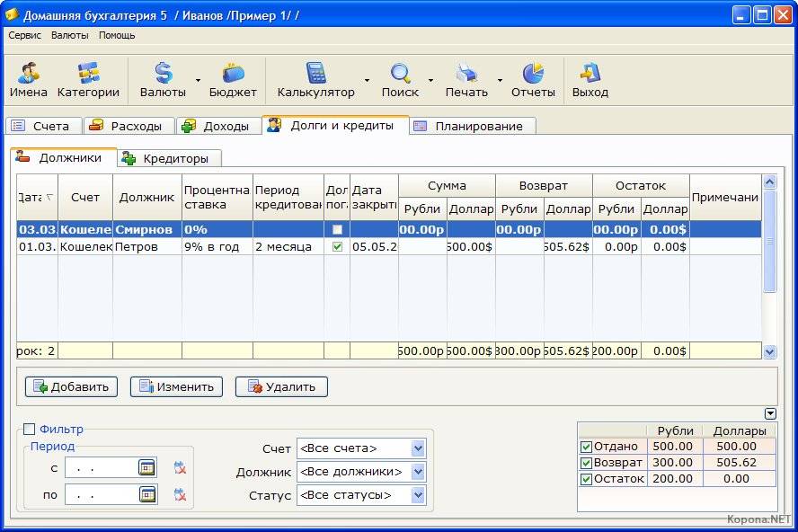Clear the 'по' end date with red-cross icon

tap(180, 495)
